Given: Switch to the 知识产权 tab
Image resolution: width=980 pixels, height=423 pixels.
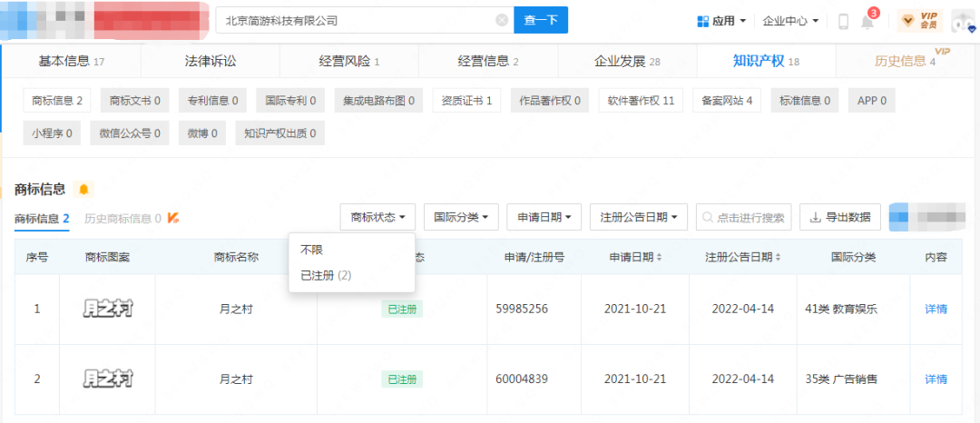Looking at the screenshot, I should (766, 61).
